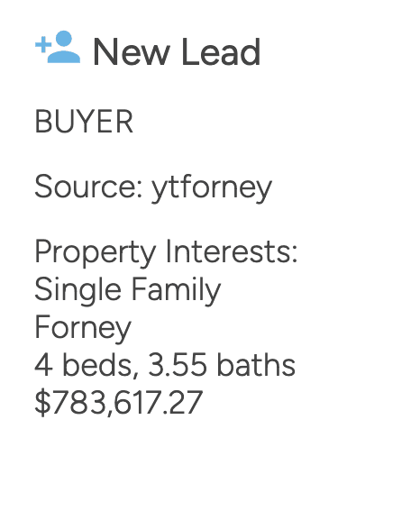Click the blue add-person lead icon
Viewport: 420px width, 520px height.
58,47
